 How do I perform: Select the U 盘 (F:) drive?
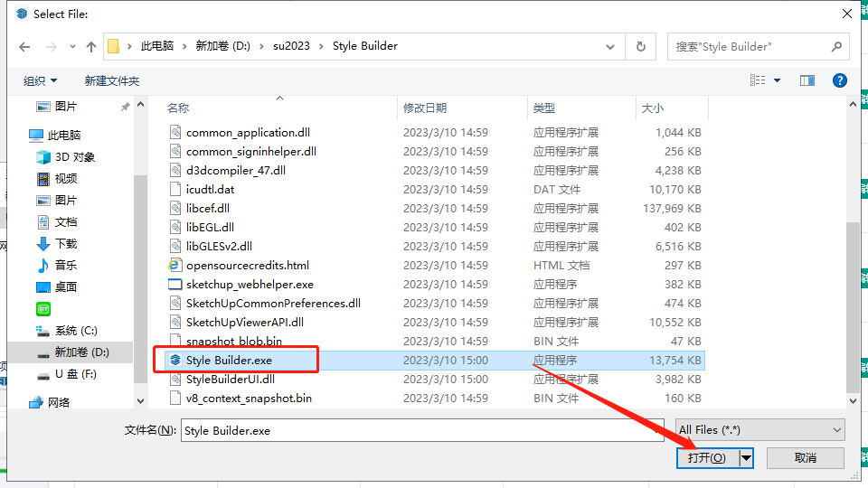[x=75, y=373]
